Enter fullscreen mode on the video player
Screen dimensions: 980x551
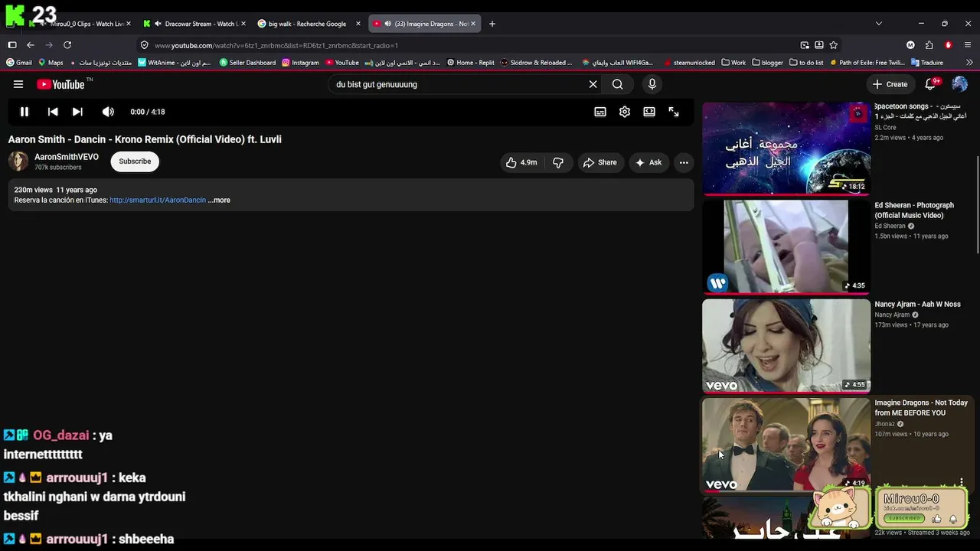click(x=674, y=112)
